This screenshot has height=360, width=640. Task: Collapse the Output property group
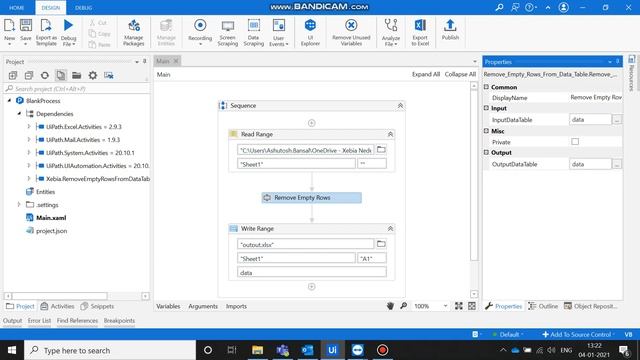click(486, 152)
